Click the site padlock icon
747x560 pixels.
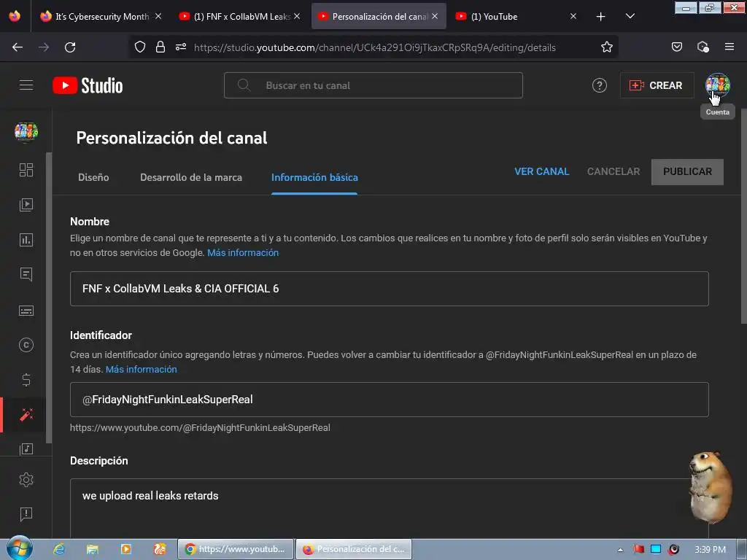(x=160, y=47)
